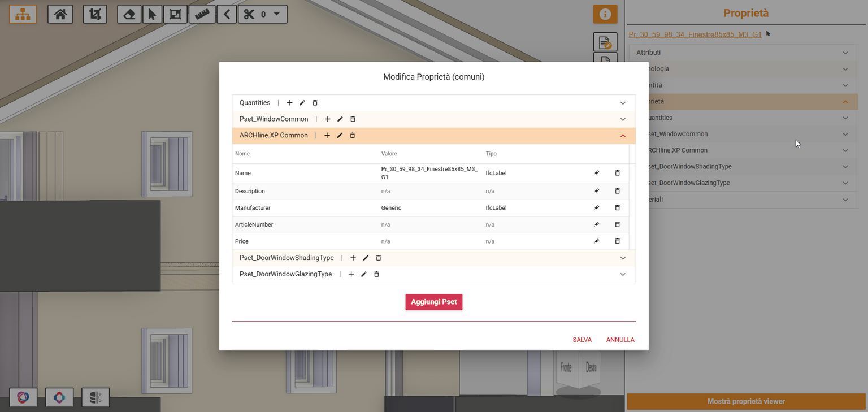Click the Aggiungi Pset button
868x412 pixels.
(x=433, y=302)
